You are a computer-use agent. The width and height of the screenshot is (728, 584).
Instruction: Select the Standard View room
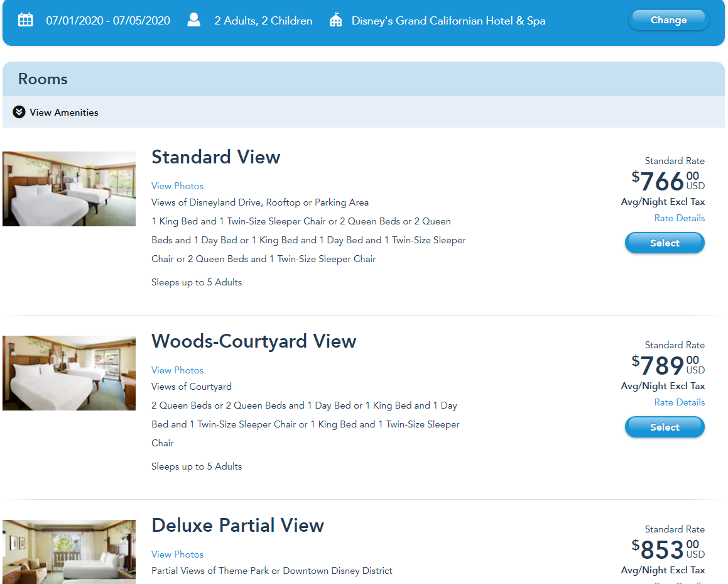665,243
